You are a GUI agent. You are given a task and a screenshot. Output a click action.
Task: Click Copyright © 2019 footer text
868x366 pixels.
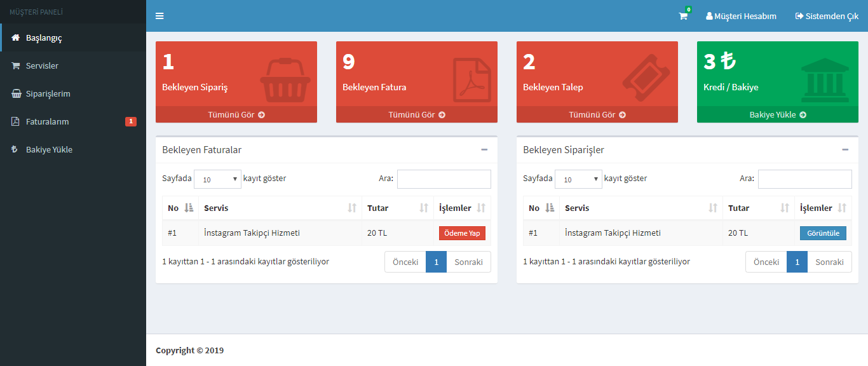coord(189,350)
